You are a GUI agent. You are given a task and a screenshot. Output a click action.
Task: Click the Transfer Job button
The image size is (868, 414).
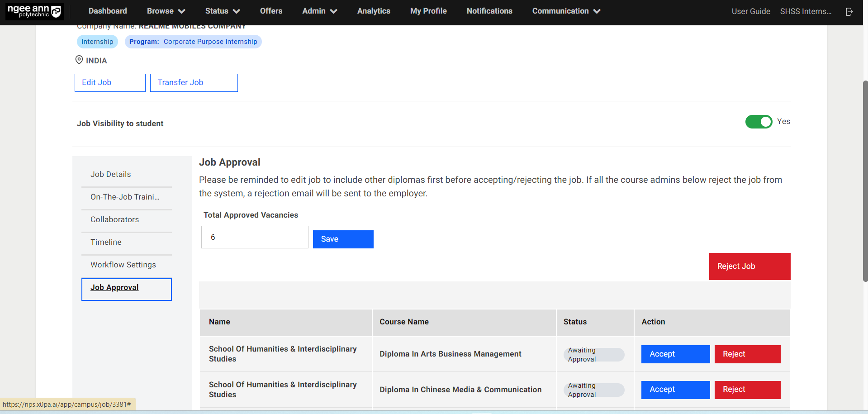[194, 83]
